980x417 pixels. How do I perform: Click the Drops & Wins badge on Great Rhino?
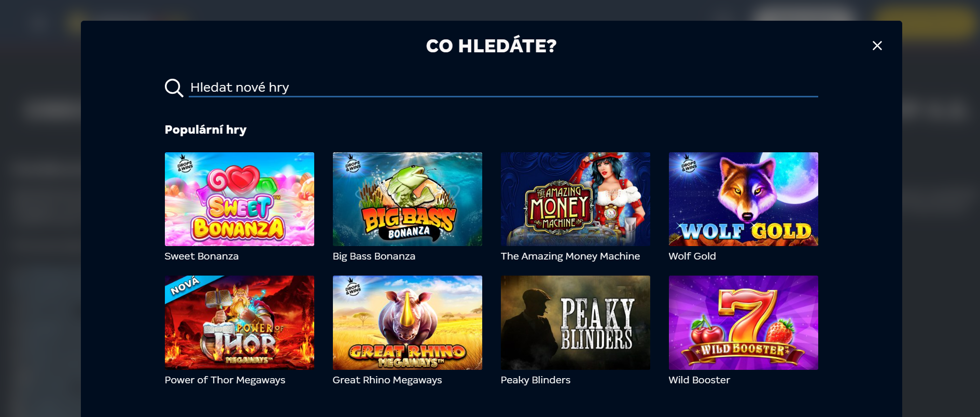[x=353, y=287]
